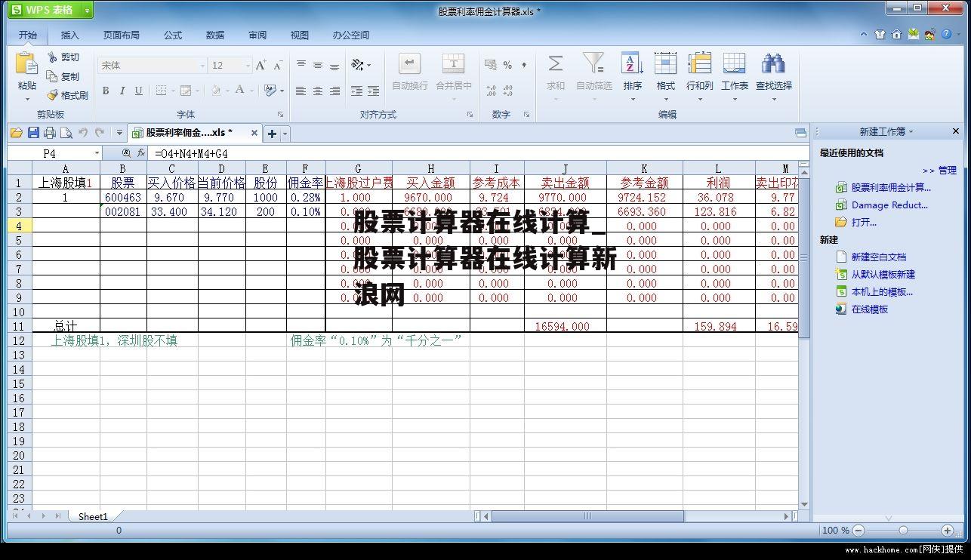Click the blue help question mark icon

[x=948, y=34]
